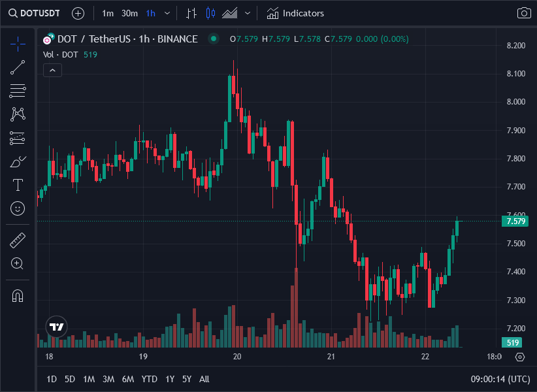Open the time interval dropdown arrow
Image resolution: width=537 pixels, height=392 pixels.
167,13
